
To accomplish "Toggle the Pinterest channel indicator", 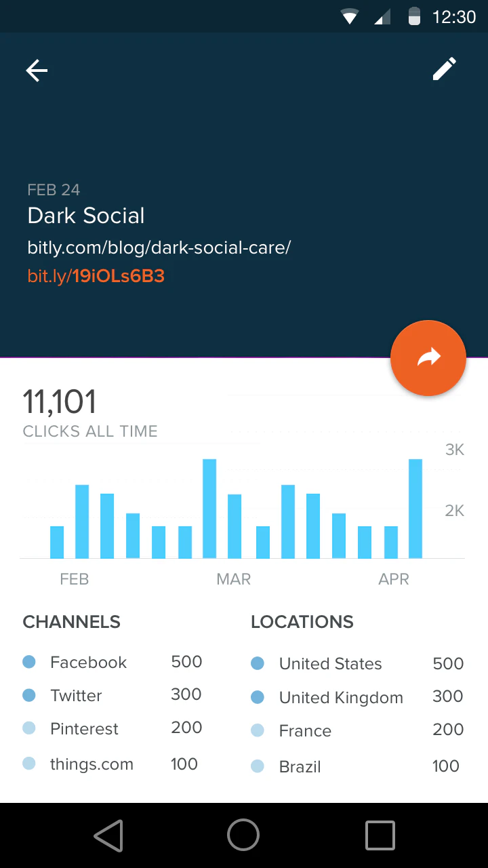I will tap(29, 728).
